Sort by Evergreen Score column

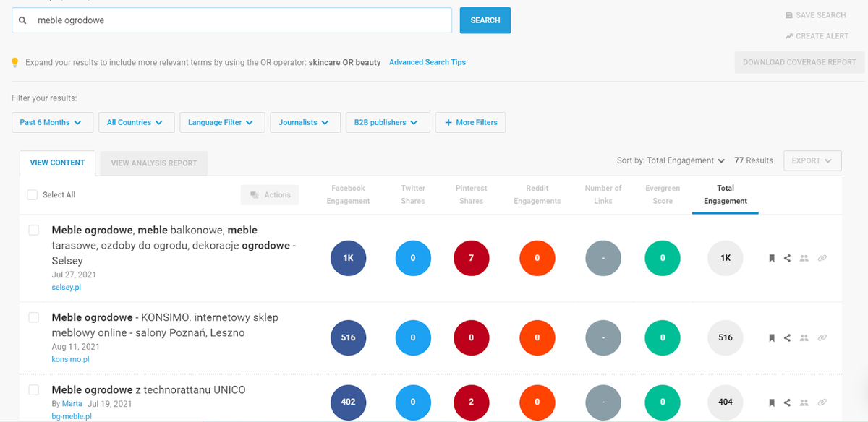click(x=663, y=194)
